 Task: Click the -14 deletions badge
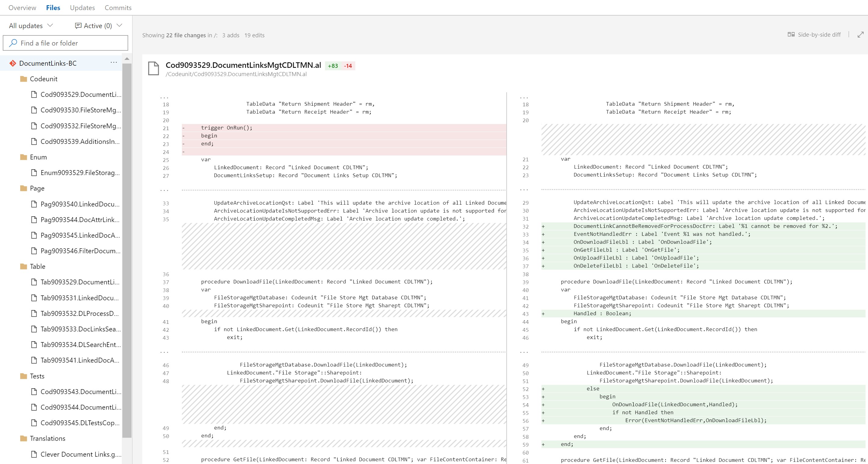tap(348, 66)
